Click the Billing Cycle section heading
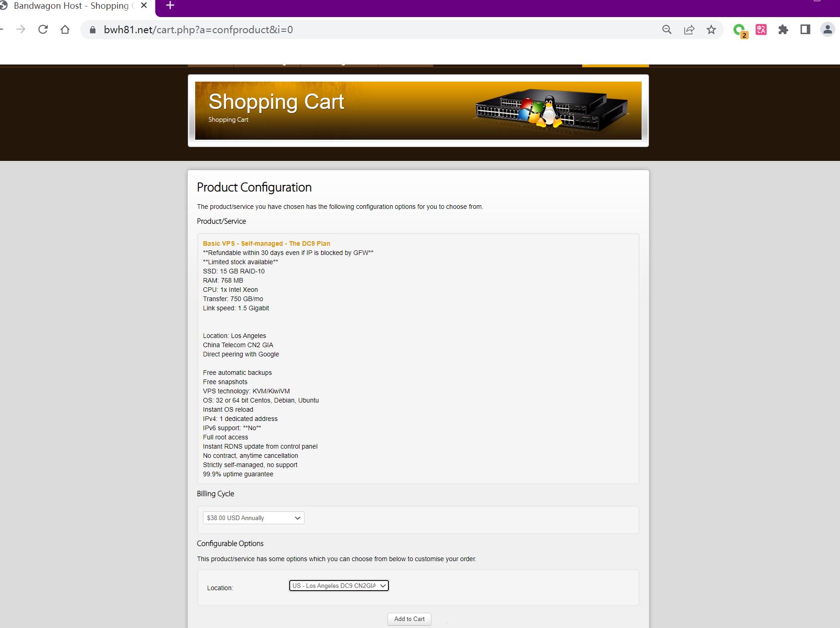 (215, 494)
